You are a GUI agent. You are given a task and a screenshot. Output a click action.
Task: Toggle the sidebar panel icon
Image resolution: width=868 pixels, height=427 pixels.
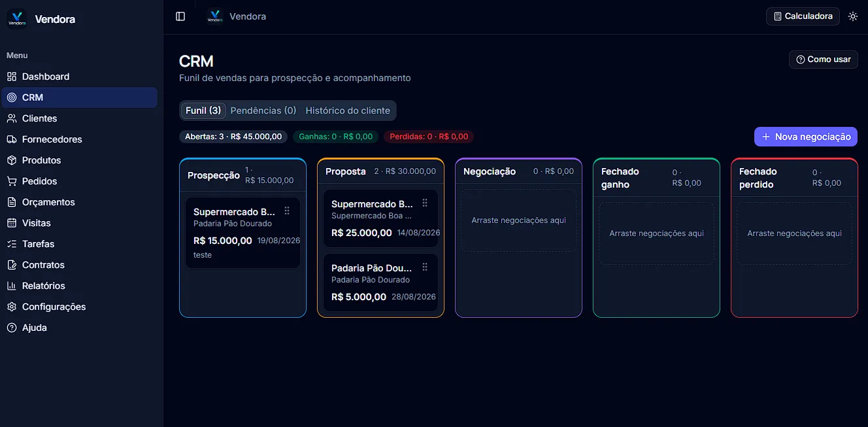(180, 16)
